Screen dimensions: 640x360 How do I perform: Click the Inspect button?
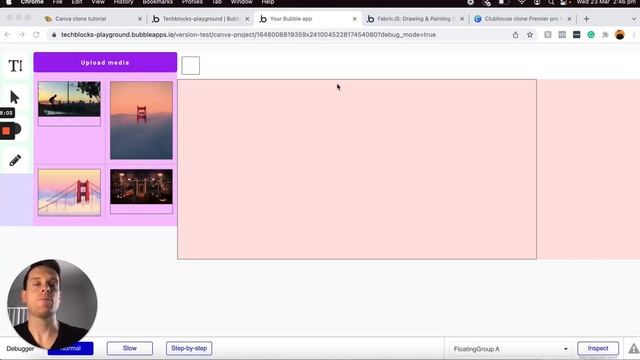[x=598, y=348]
